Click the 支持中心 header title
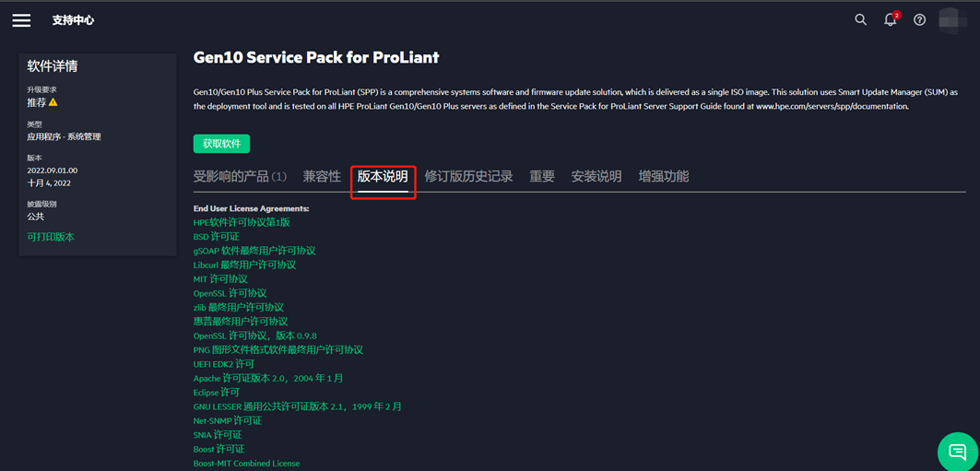 click(73, 20)
